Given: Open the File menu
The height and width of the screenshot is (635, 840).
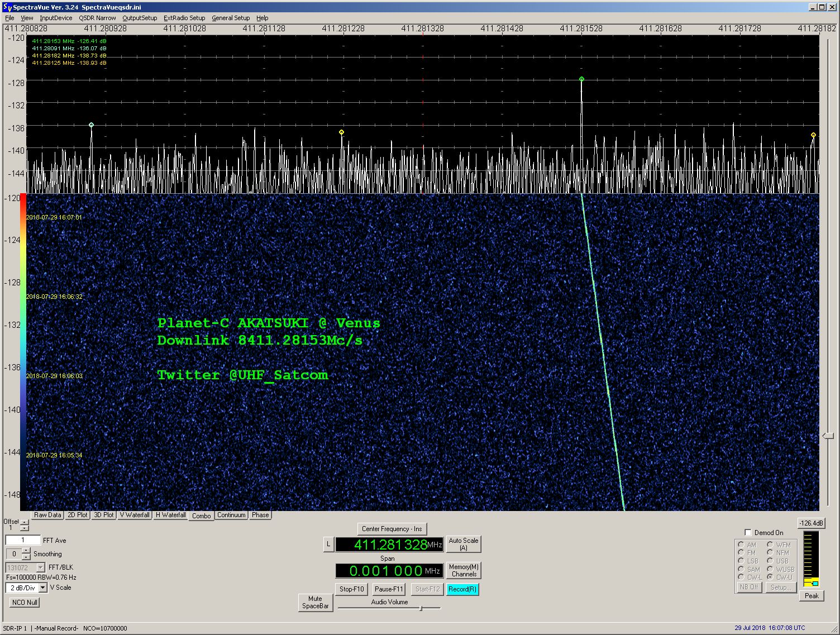Looking at the screenshot, I should tap(9, 18).
